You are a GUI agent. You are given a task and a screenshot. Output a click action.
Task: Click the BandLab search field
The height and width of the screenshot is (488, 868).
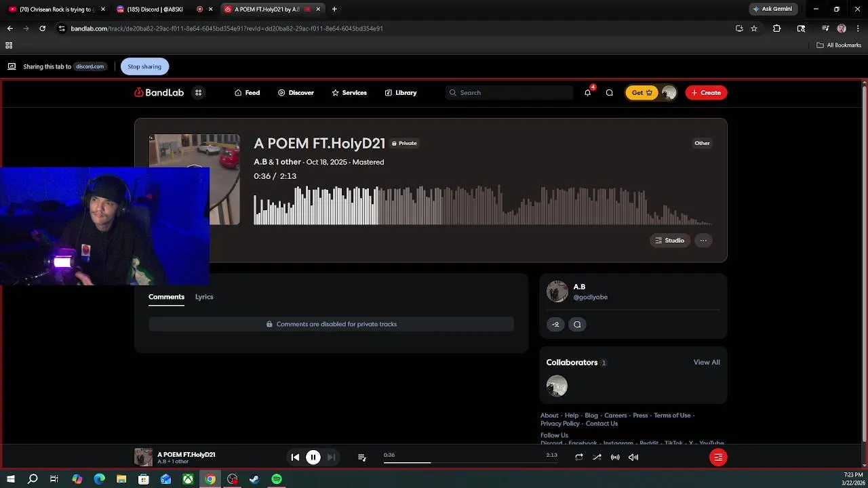(x=509, y=93)
